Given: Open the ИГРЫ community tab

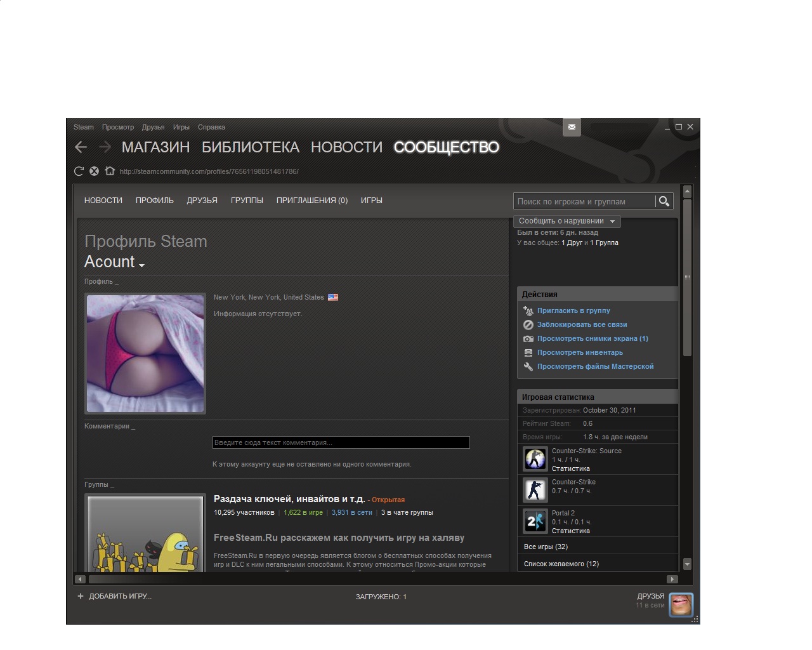Looking at the screenshot, I should (x=372, y=200).
